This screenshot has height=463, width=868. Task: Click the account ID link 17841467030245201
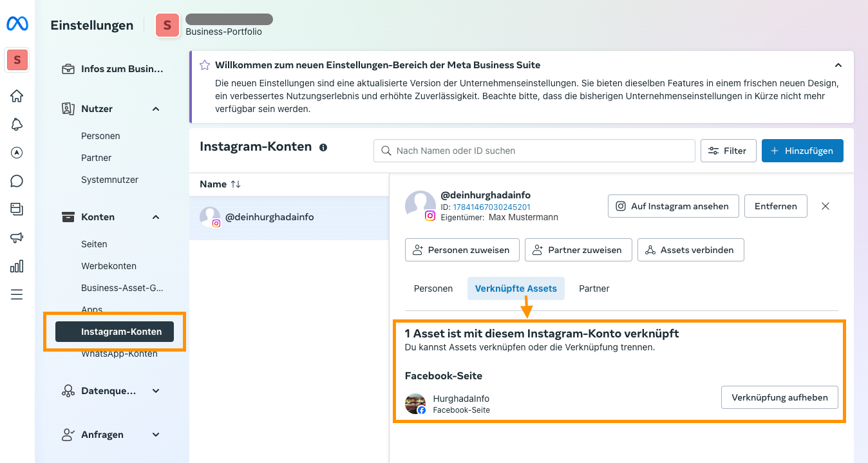pyautogui.click(x=492, y=207)
